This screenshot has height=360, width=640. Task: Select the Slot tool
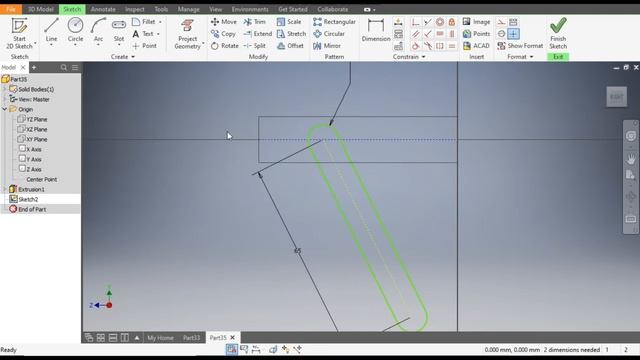[x=119, y=30]
